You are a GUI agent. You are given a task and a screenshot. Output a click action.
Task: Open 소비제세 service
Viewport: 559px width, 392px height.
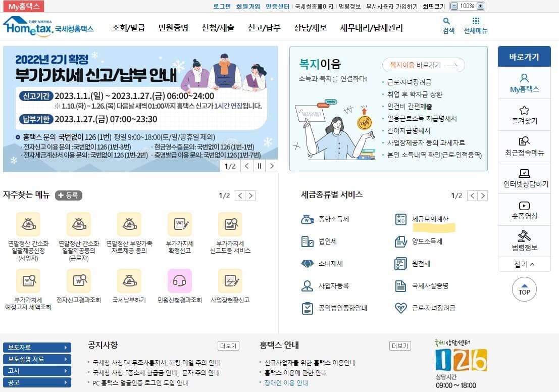click(322, 264)
